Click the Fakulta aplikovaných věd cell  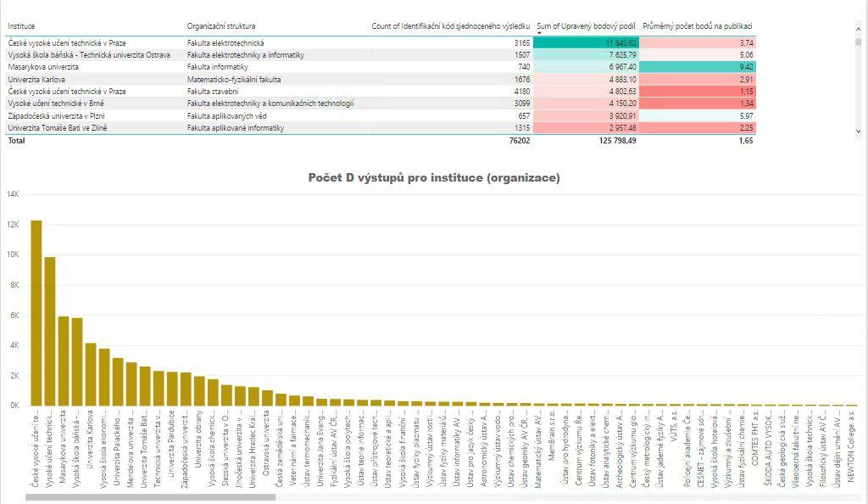[227, 115]
